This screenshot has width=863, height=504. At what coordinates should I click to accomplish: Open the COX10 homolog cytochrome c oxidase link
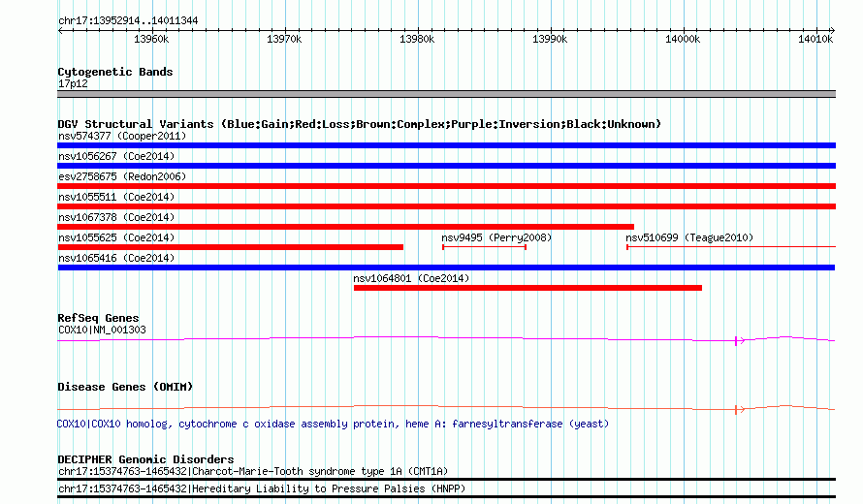click(333, 425)
